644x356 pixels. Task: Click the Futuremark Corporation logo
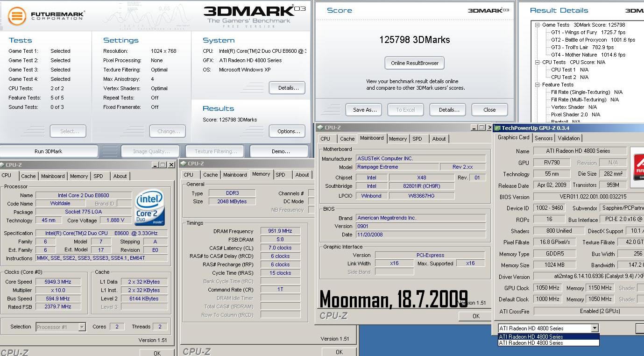coord(46,15)
